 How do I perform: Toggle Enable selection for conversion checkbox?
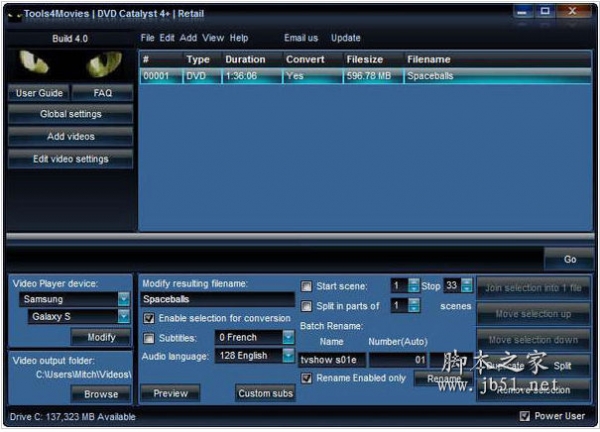pos(149,318)
